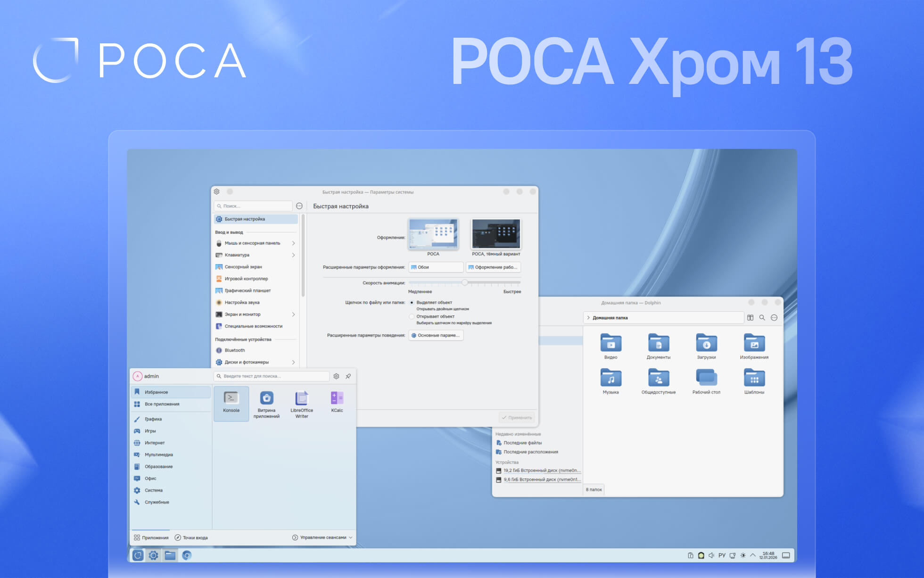Image resolution: width=924 pixels, height=578 pixels.
Task: Adjust the Скорость анимации slider
Action: tap(465, 282)
